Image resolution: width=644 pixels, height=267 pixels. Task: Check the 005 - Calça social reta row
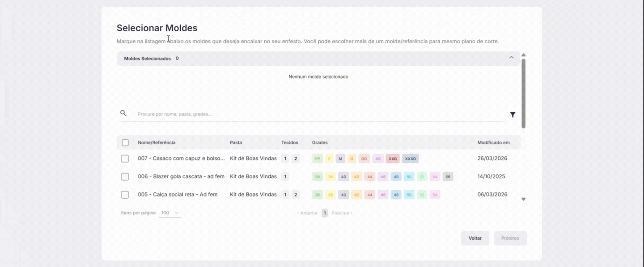pyautogui.click(x=125, y=195)
